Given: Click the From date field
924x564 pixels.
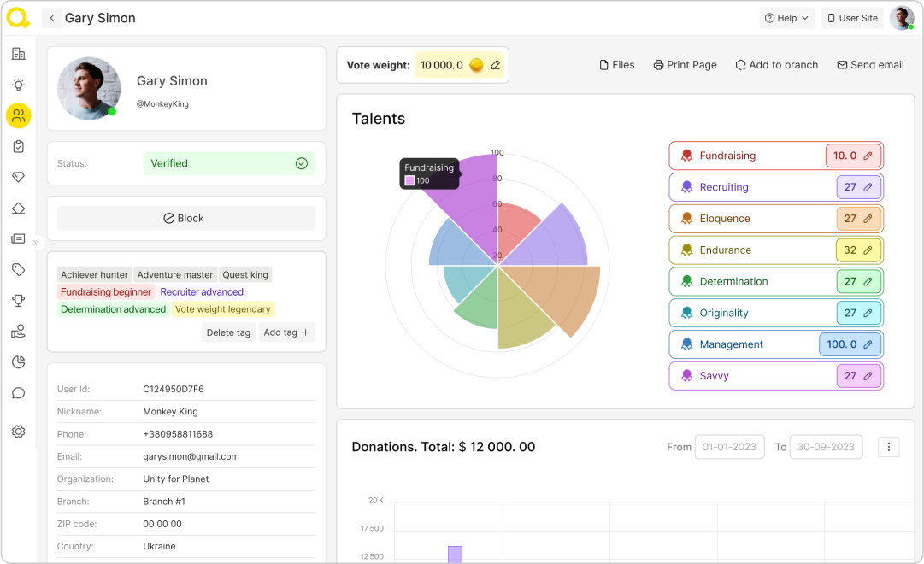Looking at the screenshot, I should [x=729, y=447].
